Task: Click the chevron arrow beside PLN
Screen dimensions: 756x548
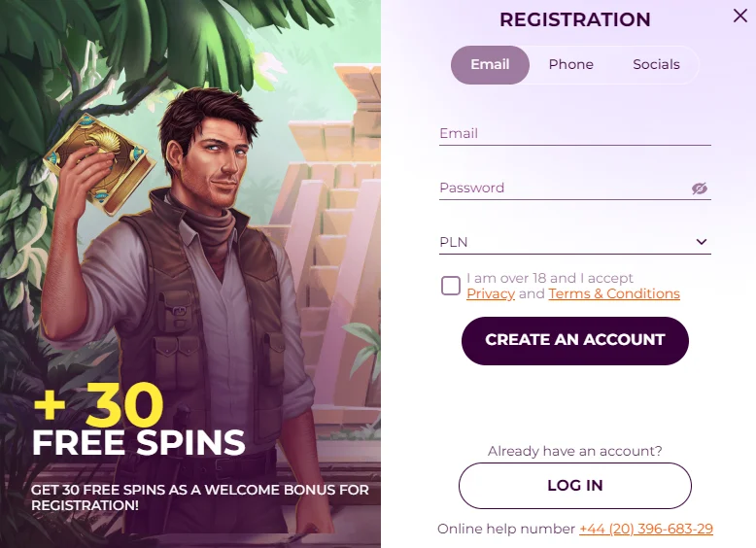Action: (702, 242)
